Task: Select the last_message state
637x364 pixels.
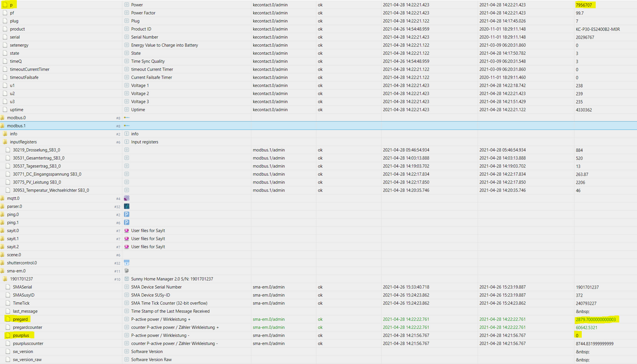Action: (25, 311)
